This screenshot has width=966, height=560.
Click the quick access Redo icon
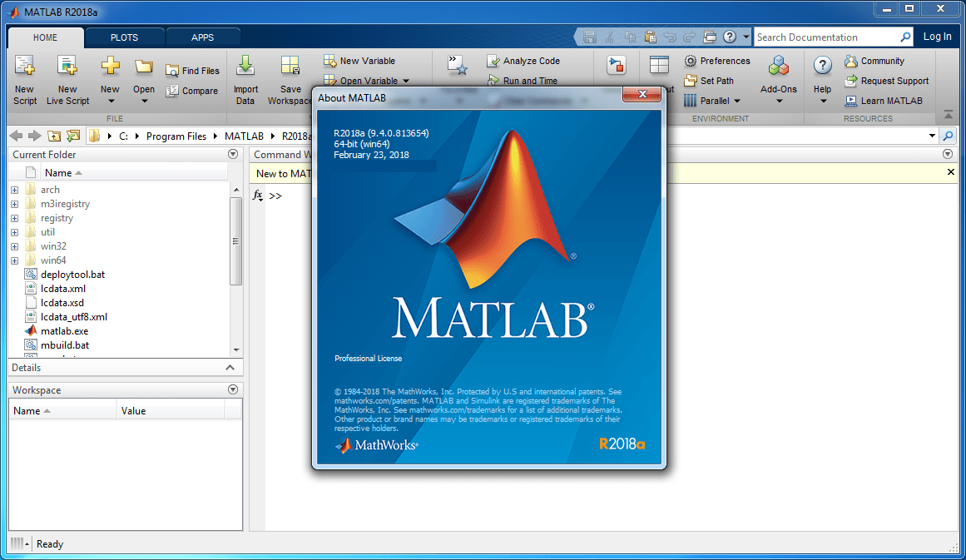690,37
